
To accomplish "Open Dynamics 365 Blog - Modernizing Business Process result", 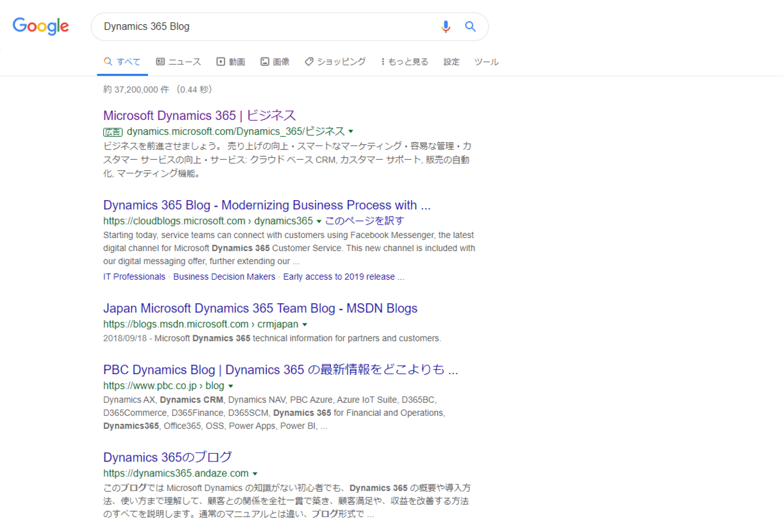I will coord(267,205).
